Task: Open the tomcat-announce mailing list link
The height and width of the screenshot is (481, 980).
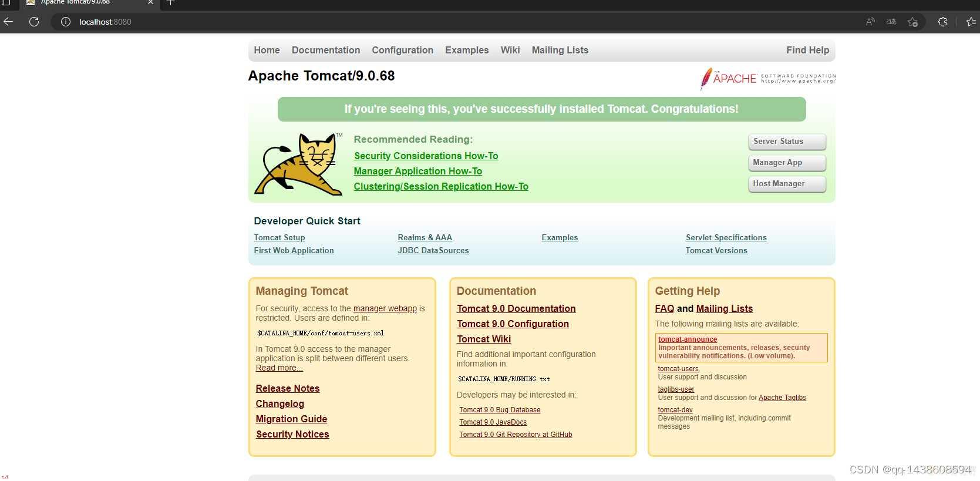Action: click(688, 339)
